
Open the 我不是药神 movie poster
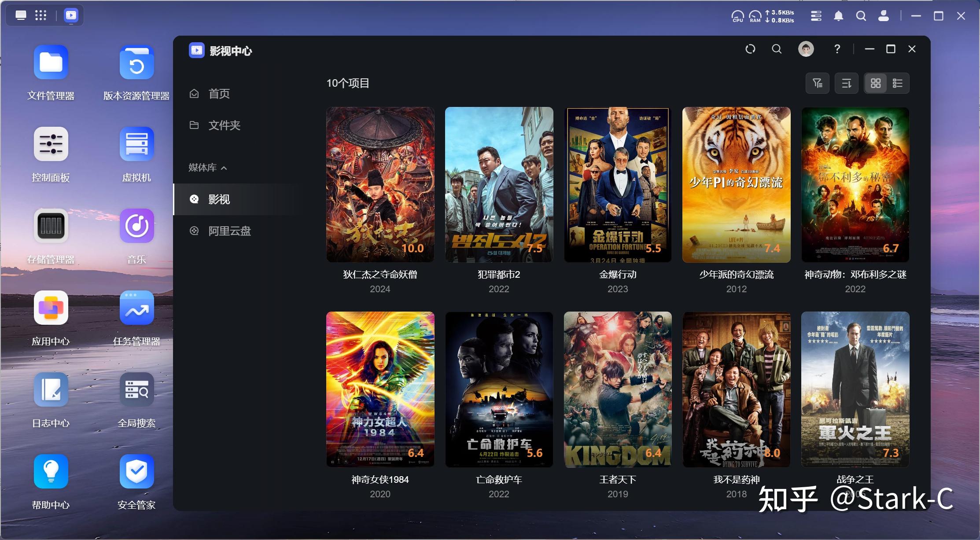click(x=736, y=389)
